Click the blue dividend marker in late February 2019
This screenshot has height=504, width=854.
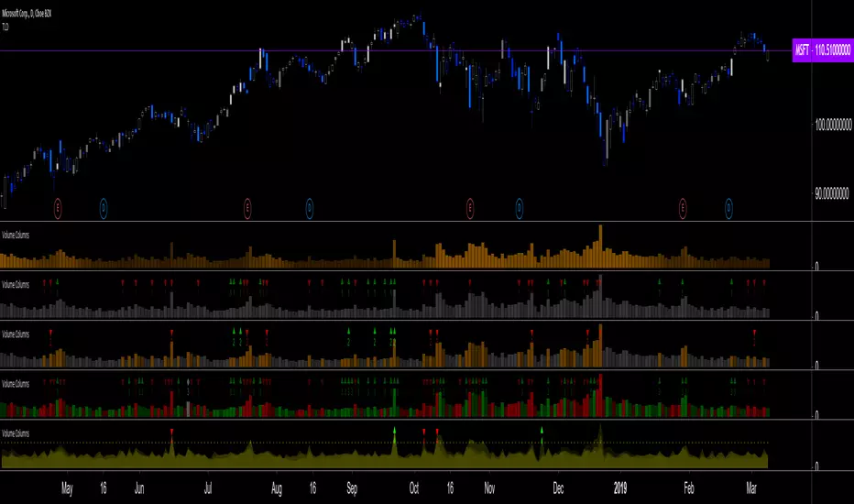click(x=728, y=208)
